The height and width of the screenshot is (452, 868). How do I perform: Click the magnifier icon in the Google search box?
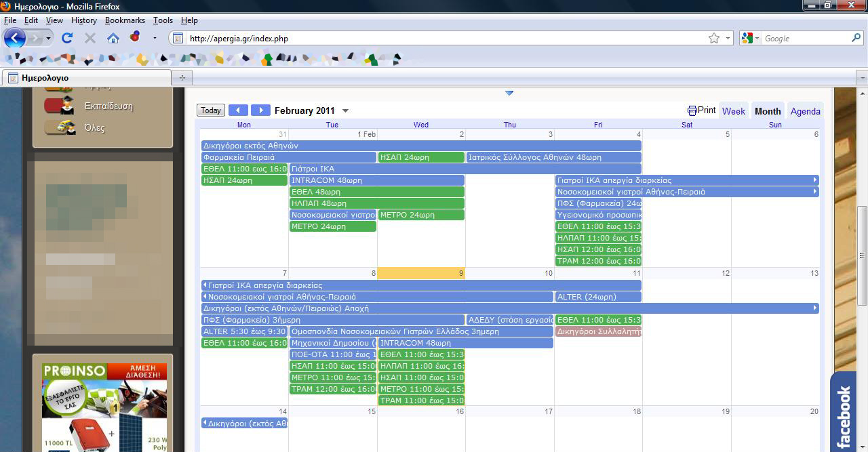pos(856,39)
